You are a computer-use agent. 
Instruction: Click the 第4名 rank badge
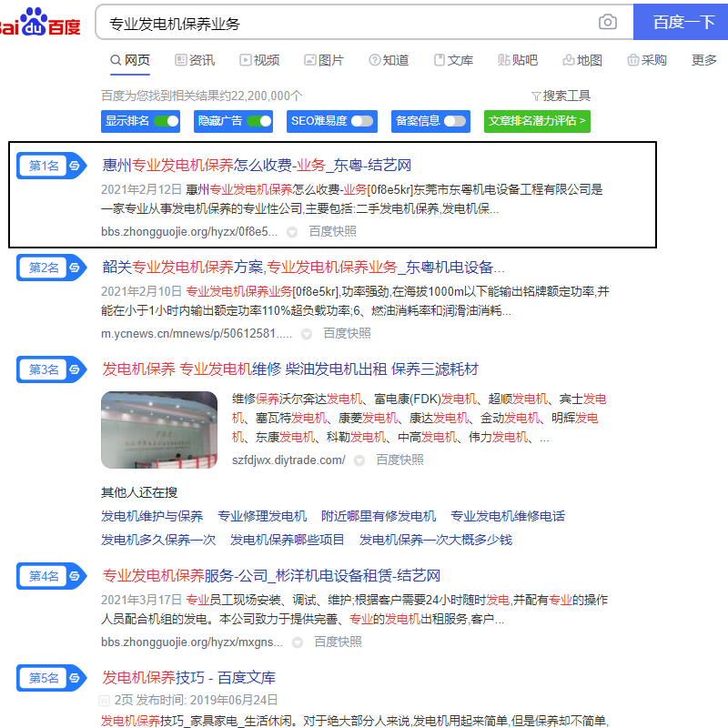point(52,576)
